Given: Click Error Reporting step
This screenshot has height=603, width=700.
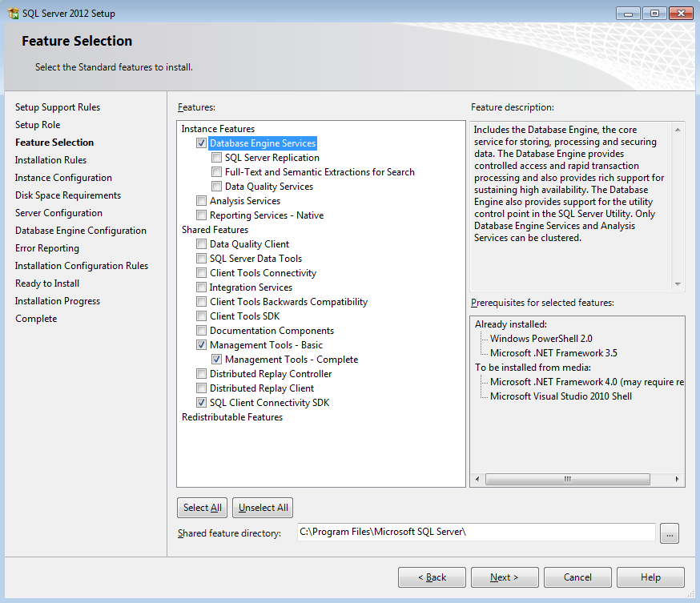Looking at the screenshot, I should pos(47,248).
